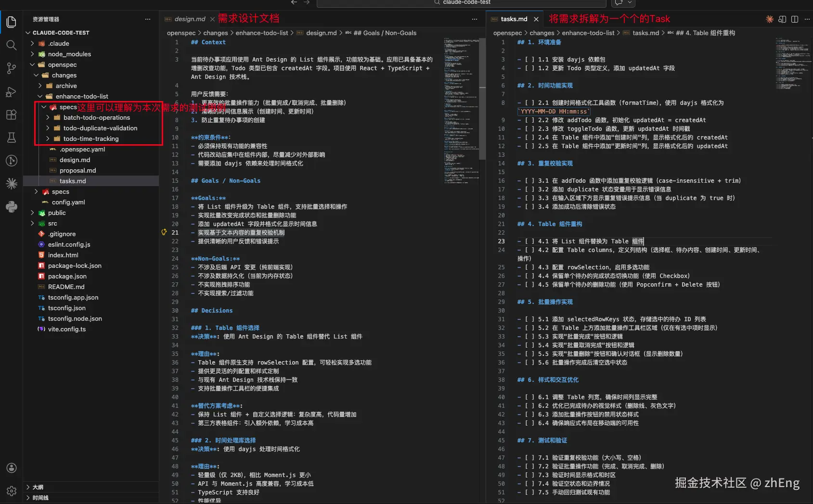The width and height of the screenshot is (813, 504).
Task: Open tsconfig.app.json file
Action: click(73, 297)
